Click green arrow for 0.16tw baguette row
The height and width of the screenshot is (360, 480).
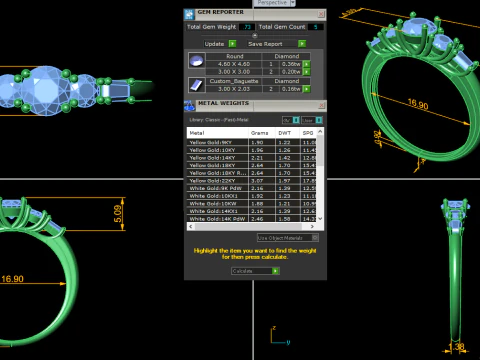(x=307, y=89)
